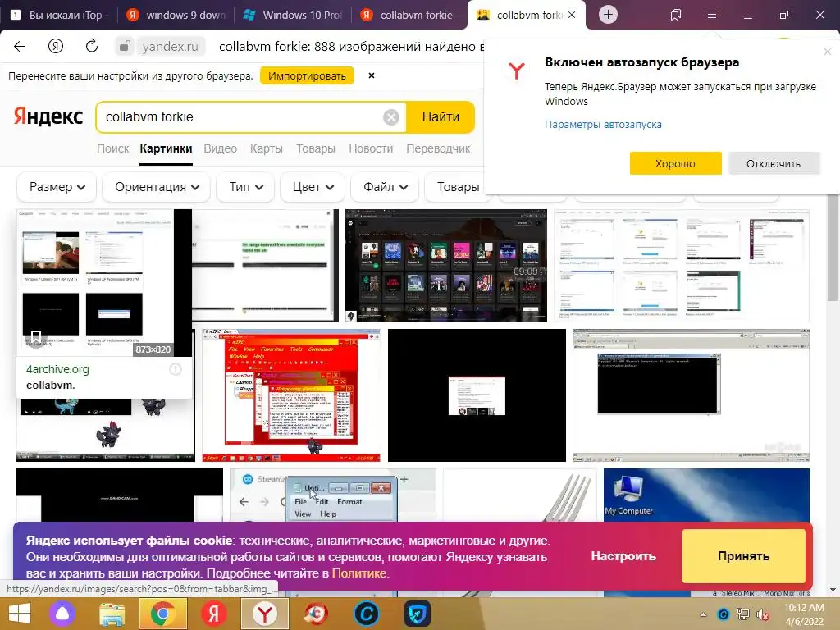Open the Политике link in cookie banner
Viewport: 840px width, 630px height.
(359, 573)
